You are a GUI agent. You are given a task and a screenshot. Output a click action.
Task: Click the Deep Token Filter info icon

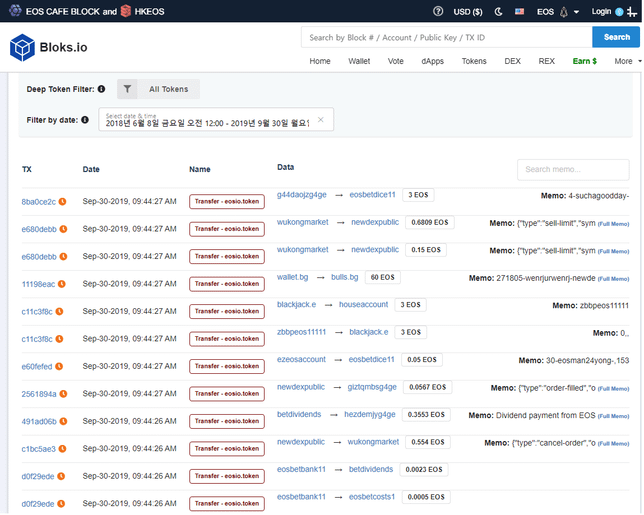(102, 89)
